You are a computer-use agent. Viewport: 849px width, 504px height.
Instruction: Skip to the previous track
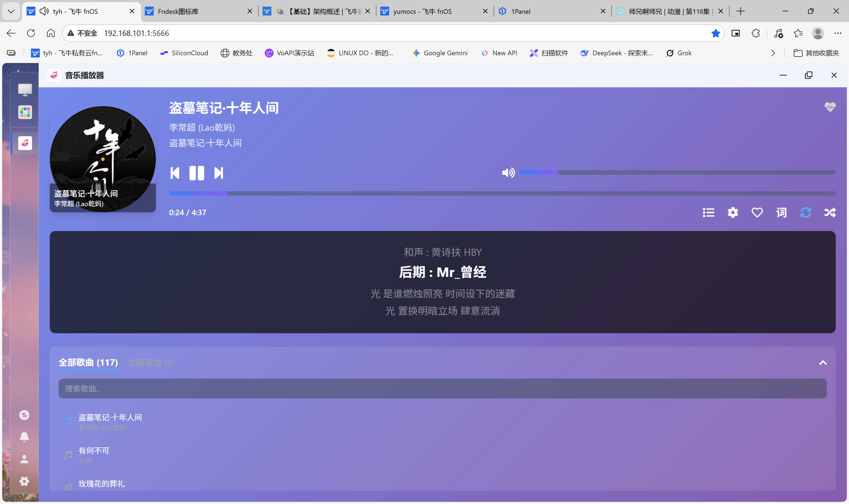[175, 173]
